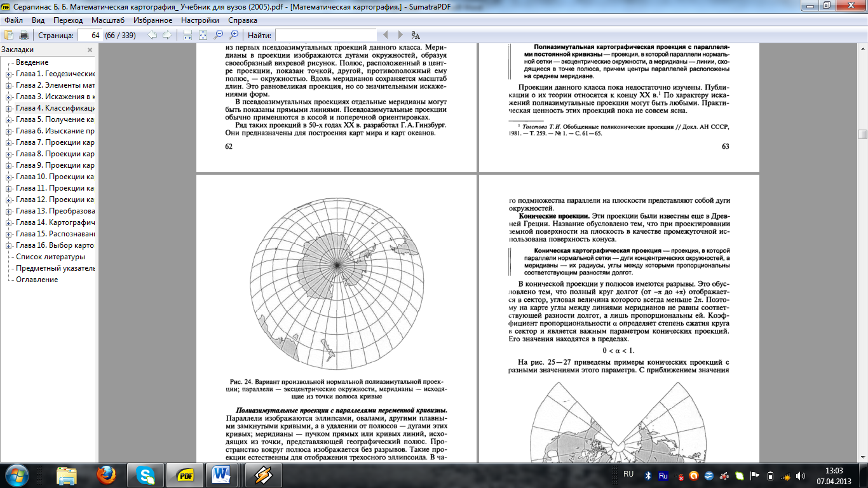The image size is (868, 488).
Task: Expand the Глава 4 bookmark node
Action: 9,108
